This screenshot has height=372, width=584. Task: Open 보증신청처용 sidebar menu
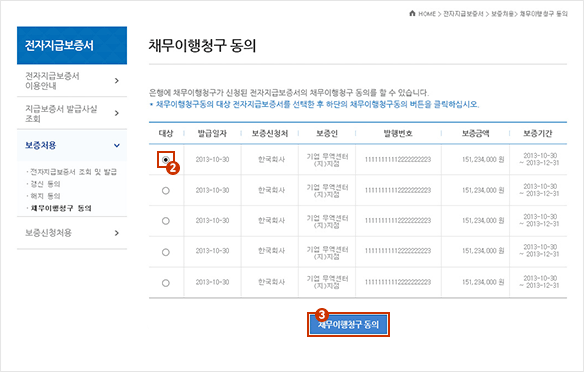(x=48, y=233)
